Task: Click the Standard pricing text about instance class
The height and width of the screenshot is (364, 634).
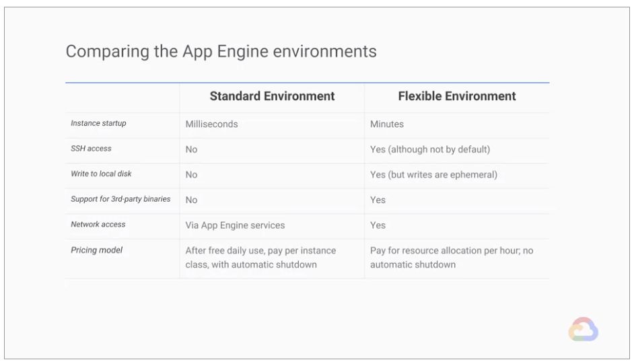Action: 260,257
